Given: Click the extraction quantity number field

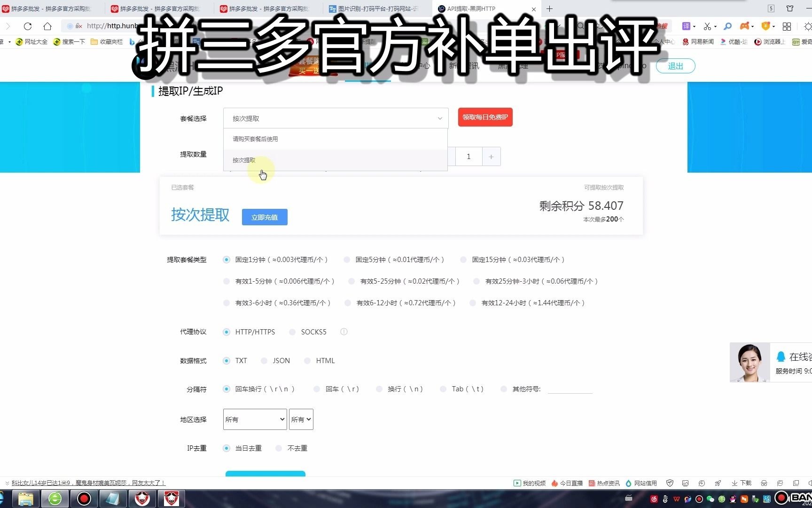Looking at the screenshot, I should (468, 157).
